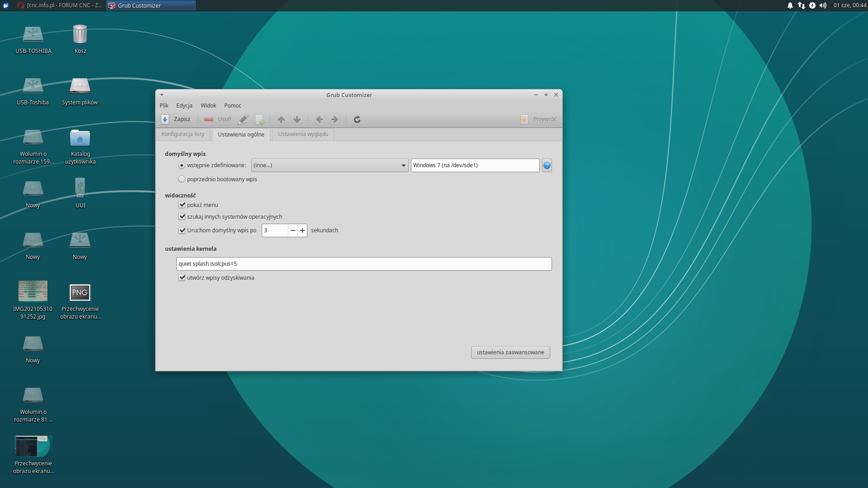868x488 pixels.
Task: Select the Katalog użytkownika folder icon
Action: click(x=80, y=137)
